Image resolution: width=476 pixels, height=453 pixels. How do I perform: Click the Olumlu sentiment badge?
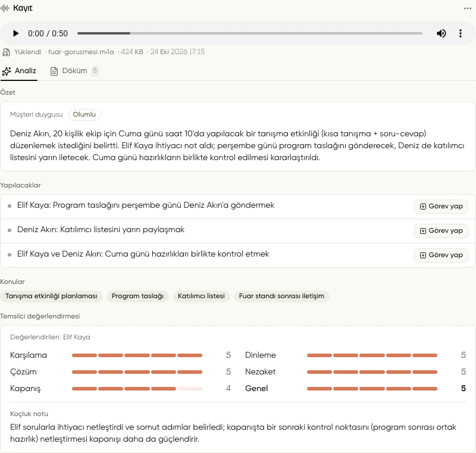click(x=84, y=114)
